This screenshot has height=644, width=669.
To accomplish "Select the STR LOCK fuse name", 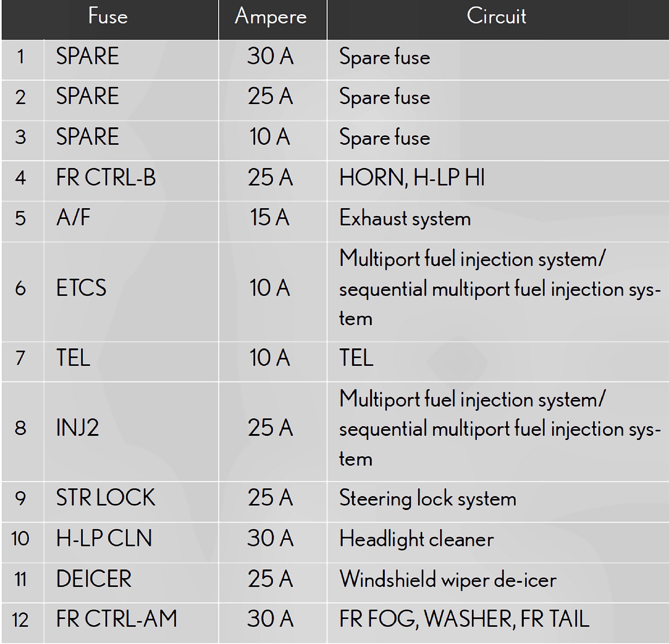I will 105,498.
